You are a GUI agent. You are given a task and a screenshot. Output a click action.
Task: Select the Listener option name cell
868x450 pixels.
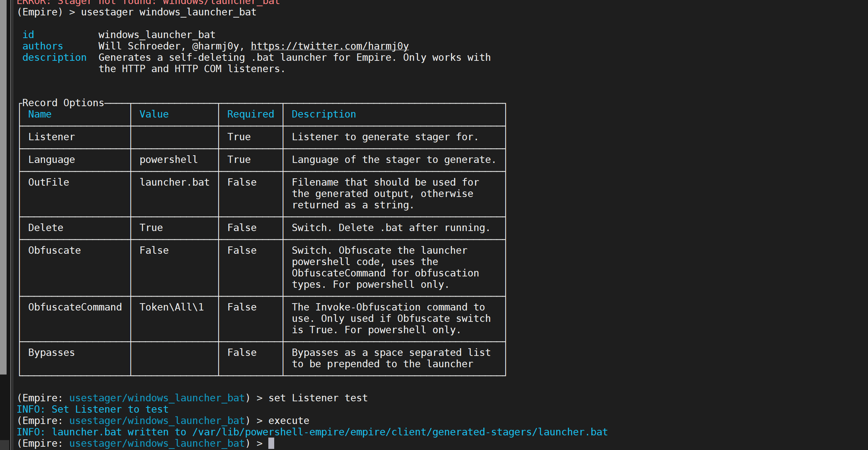[x=52, y=137]
